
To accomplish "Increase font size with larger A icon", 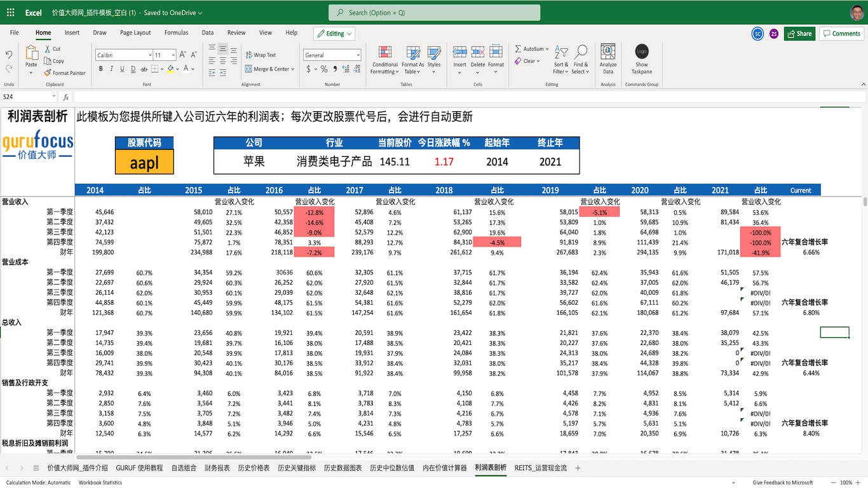I will point(183,55).
